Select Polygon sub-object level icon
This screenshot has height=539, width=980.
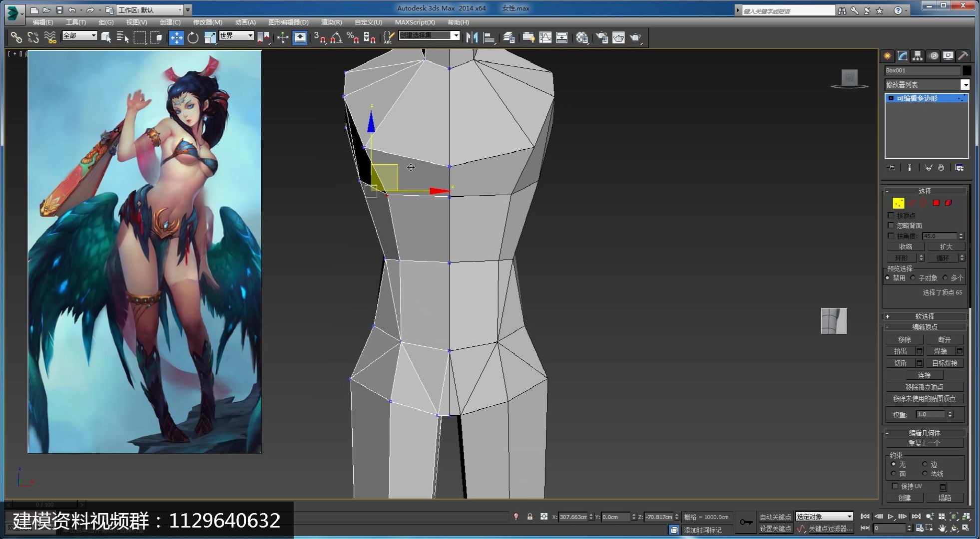click(x=936, y=203)
